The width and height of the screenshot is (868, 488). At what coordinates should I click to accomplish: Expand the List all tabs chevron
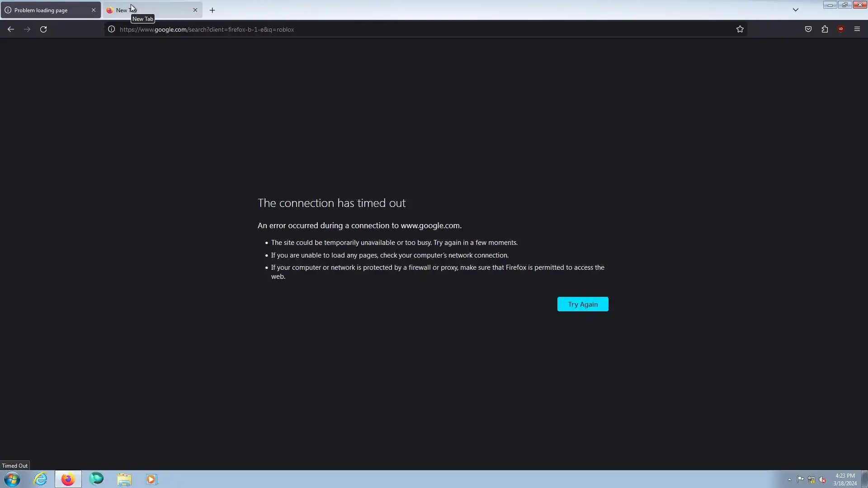coord(795,10)
